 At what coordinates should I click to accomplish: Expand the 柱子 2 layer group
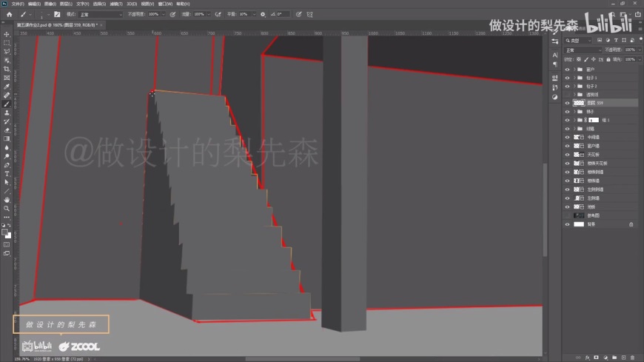(574, 87)
